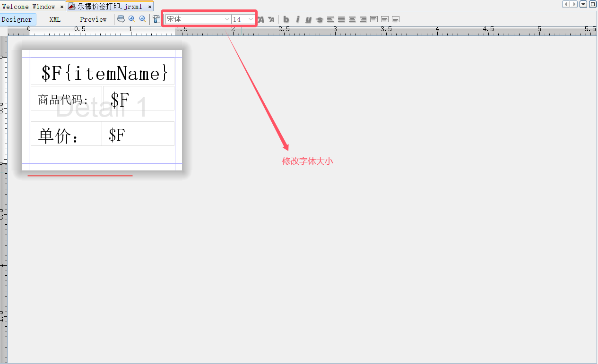Viewport: 598px width, 364px height.
Task: Maximize the editor window pane
Action: 592,4
